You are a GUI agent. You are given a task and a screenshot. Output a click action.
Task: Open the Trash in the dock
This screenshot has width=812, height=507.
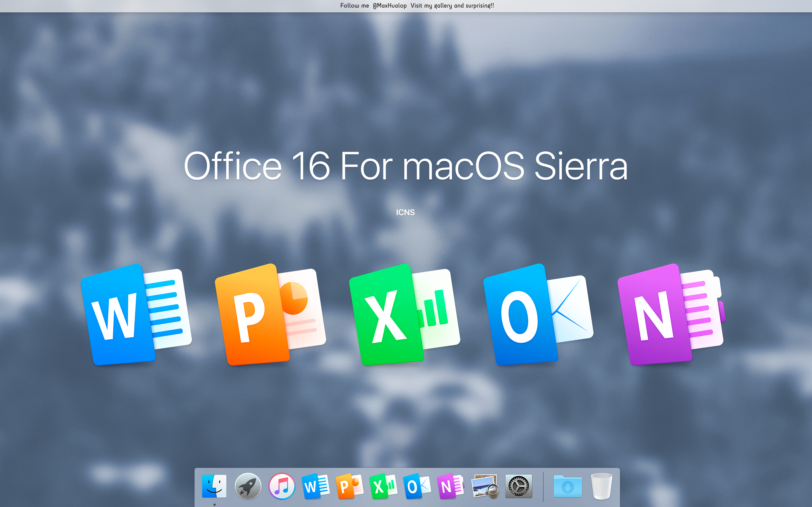click(602, 486)
